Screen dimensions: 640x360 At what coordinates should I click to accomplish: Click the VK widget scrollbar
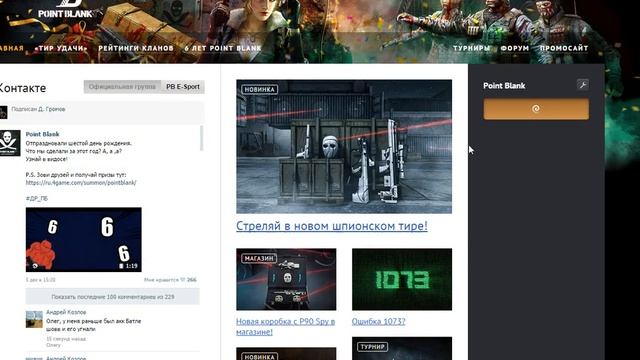point(201,138)
